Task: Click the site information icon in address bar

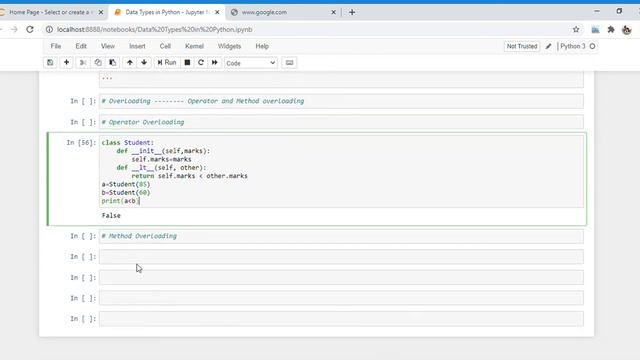Action: pos(49,29)
